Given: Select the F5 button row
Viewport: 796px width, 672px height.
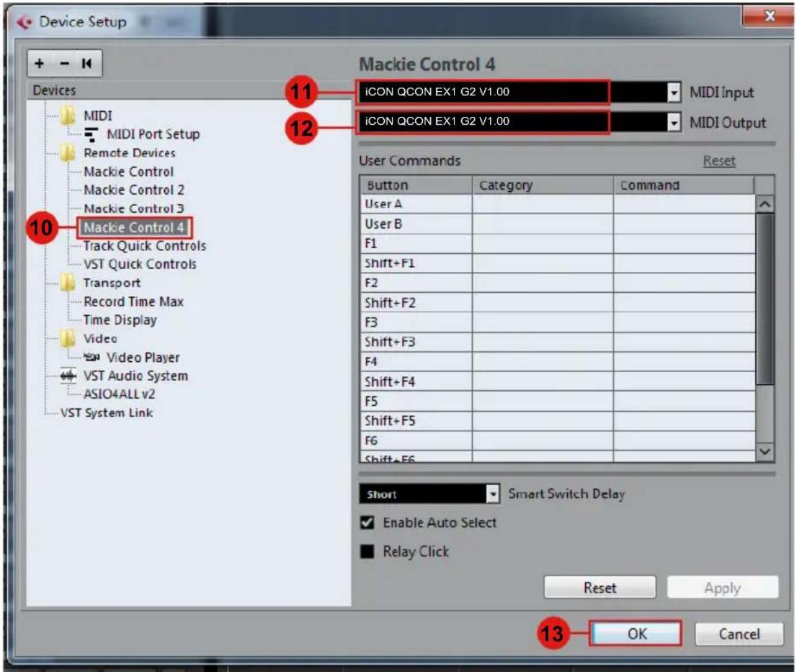Looking at the screenshot, I should click(557, 401).
